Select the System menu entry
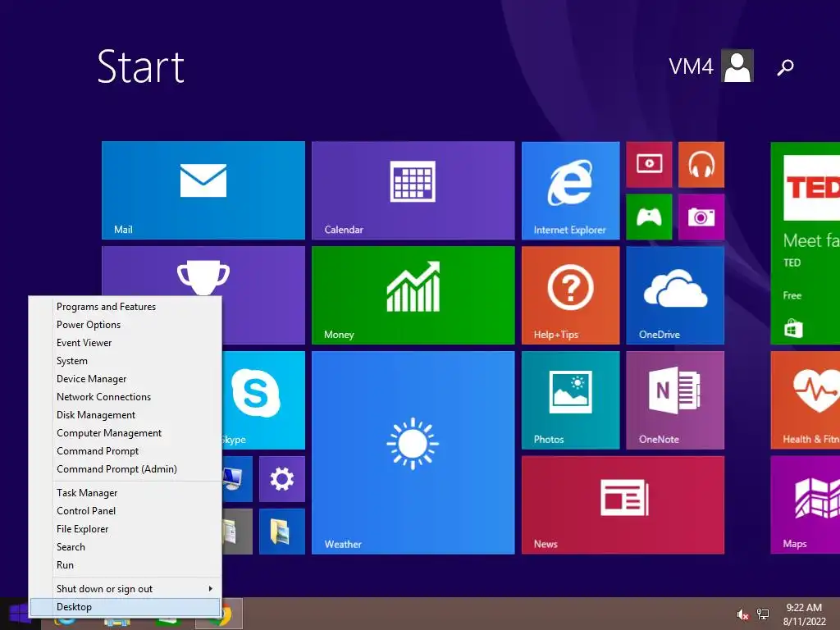Viewport: 840px width, 630px height. [126, 361]
